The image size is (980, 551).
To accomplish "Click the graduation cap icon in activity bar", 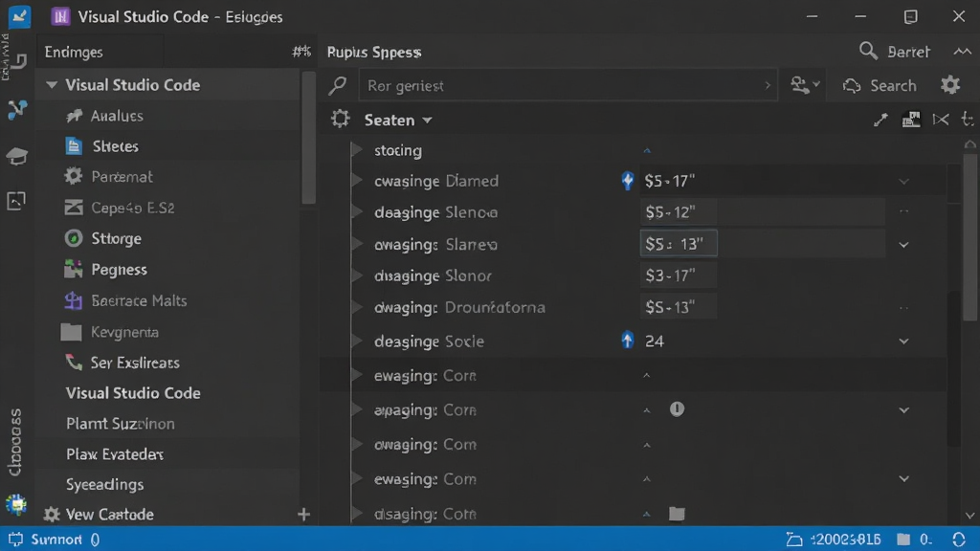I will click(17, 156).
